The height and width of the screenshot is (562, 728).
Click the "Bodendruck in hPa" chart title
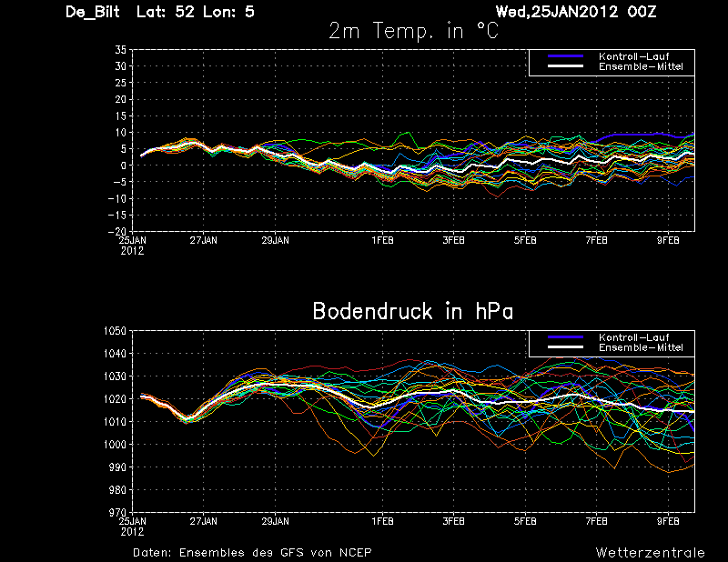pos(412,311)
